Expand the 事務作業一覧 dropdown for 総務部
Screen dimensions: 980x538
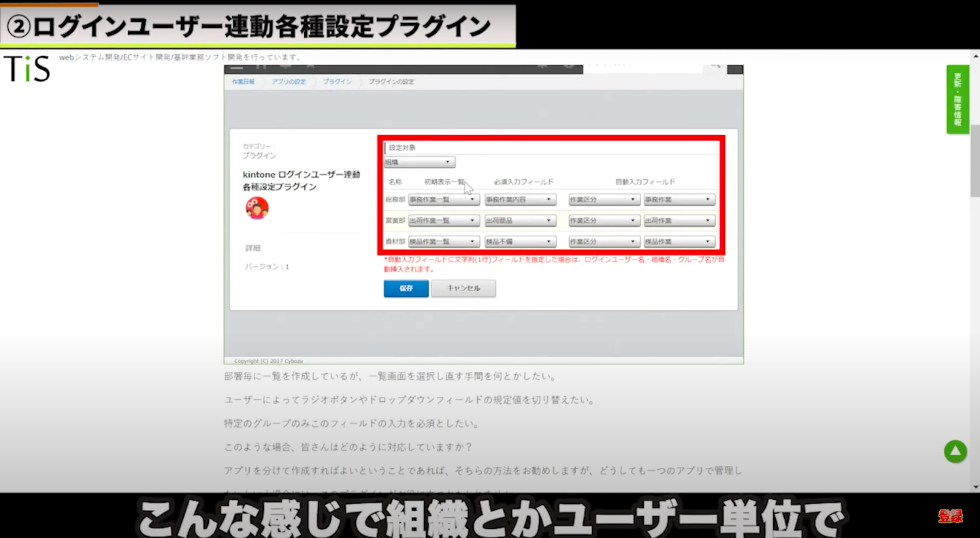[x=444, y=200]
